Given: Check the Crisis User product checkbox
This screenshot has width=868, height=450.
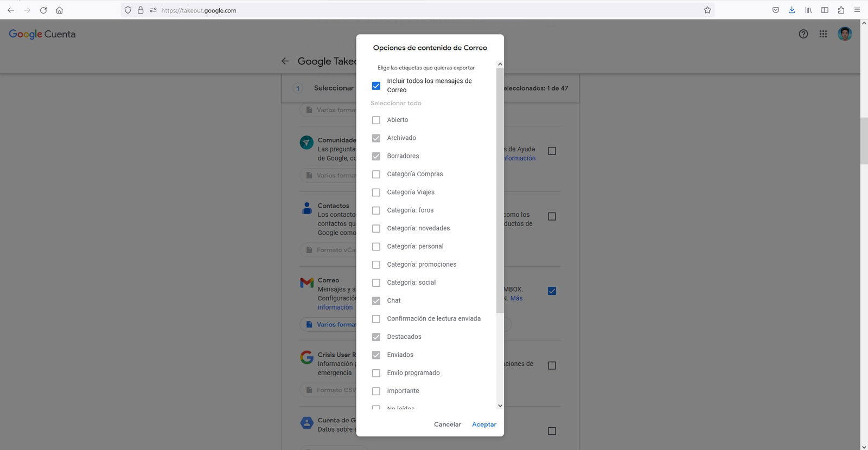Looking at the screenshot, I should click(x=552, y=365).
